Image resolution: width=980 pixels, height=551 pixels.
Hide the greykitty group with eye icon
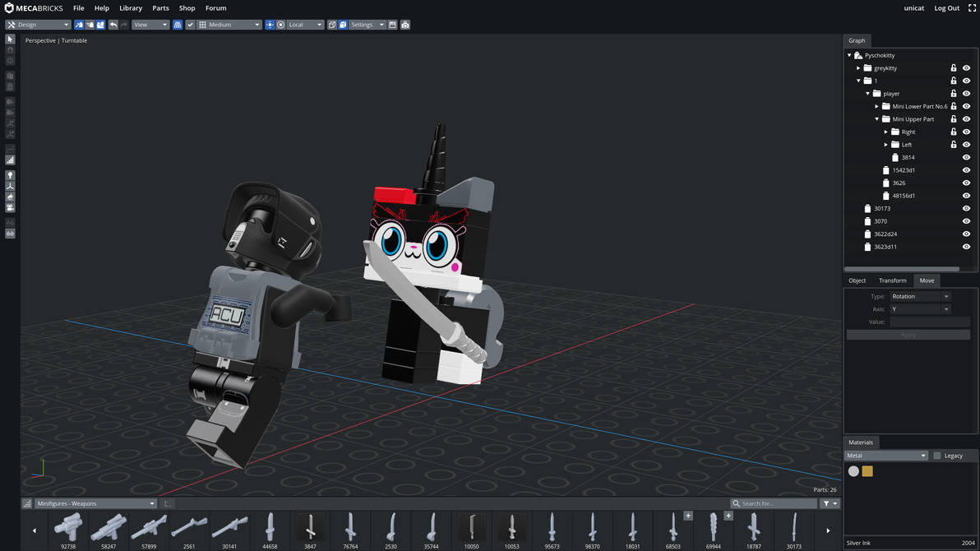click(x=966, y=68)
